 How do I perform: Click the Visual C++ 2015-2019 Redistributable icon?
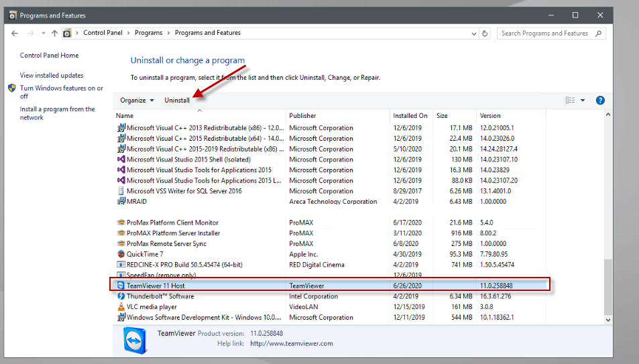[x=121, y=149]
